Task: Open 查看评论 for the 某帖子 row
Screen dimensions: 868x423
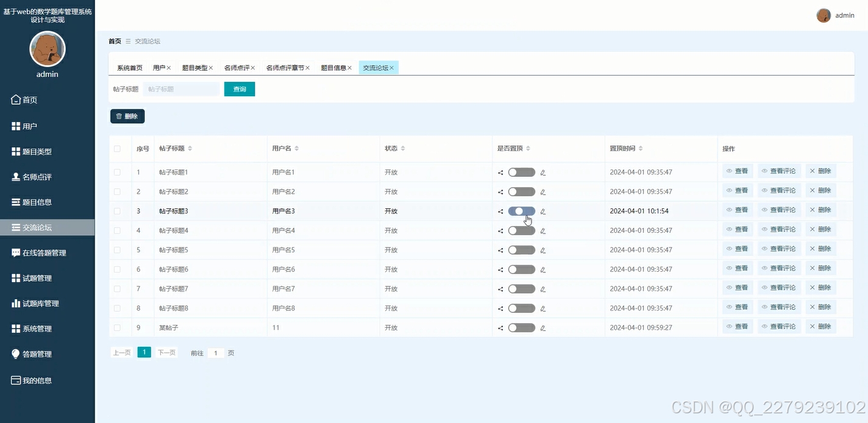Action: pyautogui.click(x=779, y=326)
